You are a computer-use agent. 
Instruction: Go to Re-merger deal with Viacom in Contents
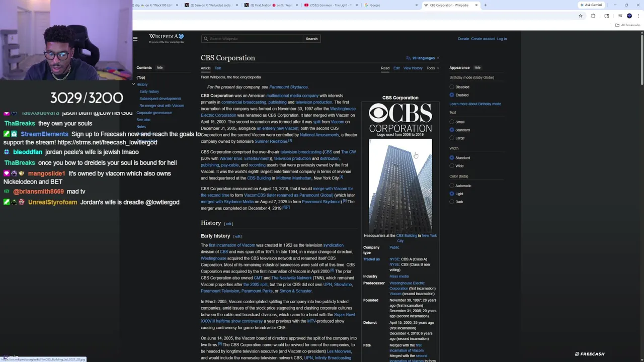[x=162, y=106]
